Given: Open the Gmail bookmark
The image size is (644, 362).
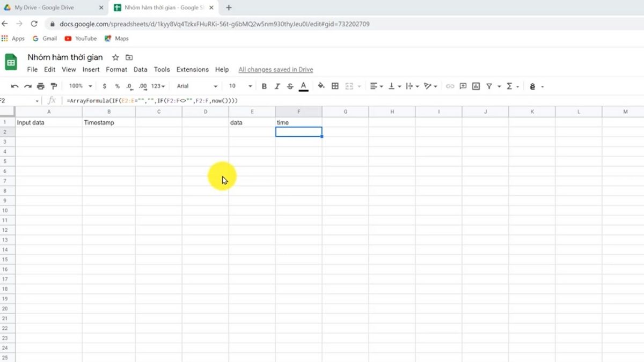Looking at the screenshot, I should (x=45, y=39).
